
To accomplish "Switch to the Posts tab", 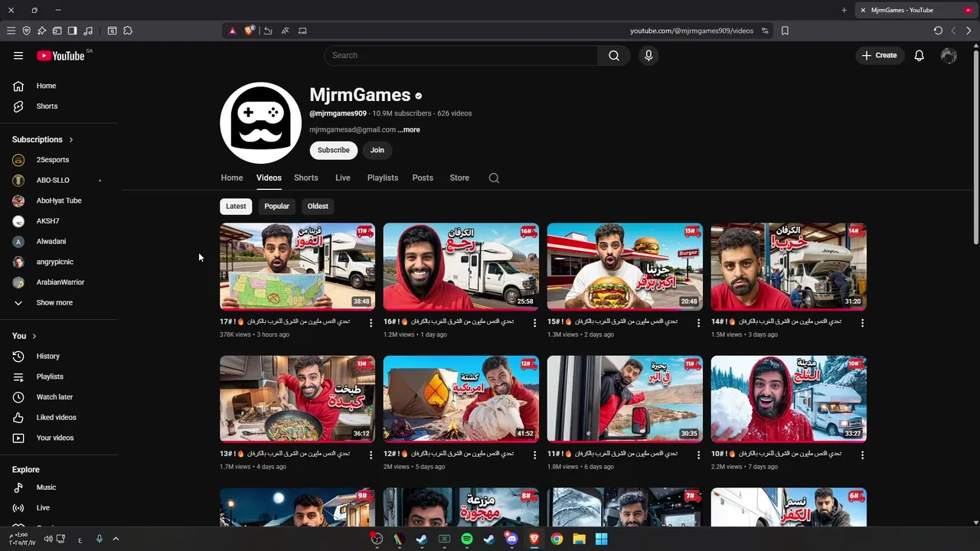I will pos(423,178).
